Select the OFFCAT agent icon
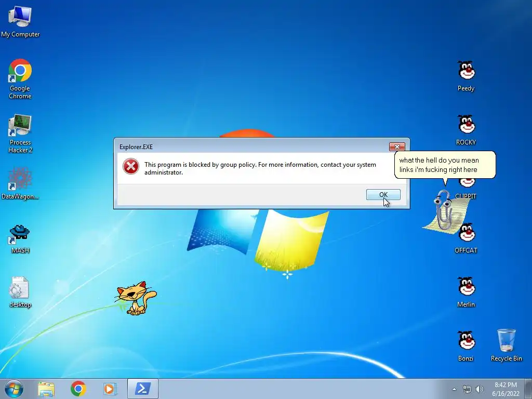 coord(466,238)
